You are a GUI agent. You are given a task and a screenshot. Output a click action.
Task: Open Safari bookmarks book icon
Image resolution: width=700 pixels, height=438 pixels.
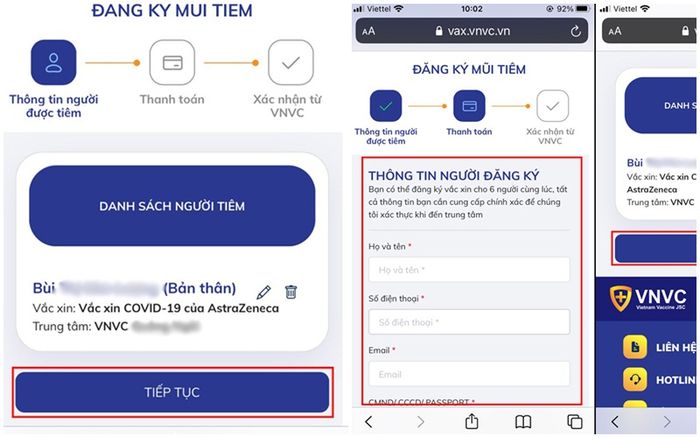pyautogui.click(x=523, y=422)
